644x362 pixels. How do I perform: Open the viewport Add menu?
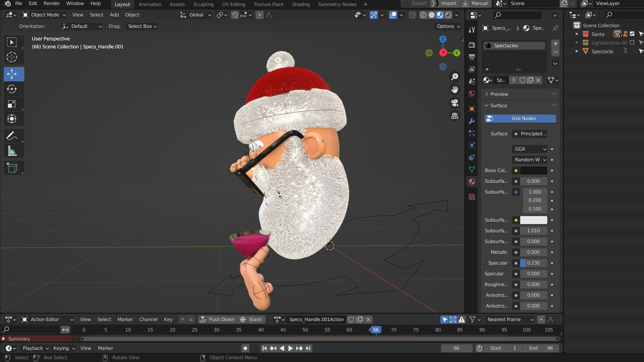click(114, 15)
